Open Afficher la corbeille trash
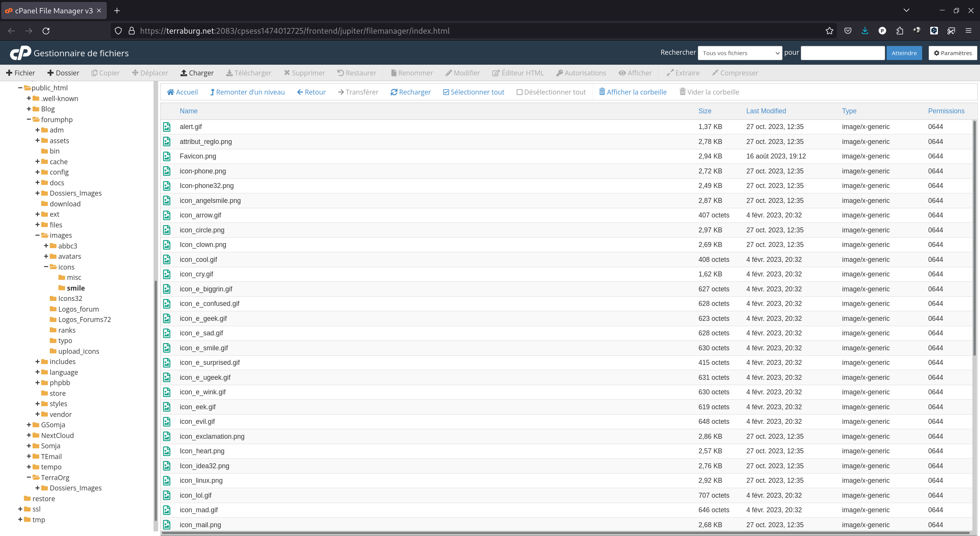This screenshot has height=536, width=980. [633, 92]
